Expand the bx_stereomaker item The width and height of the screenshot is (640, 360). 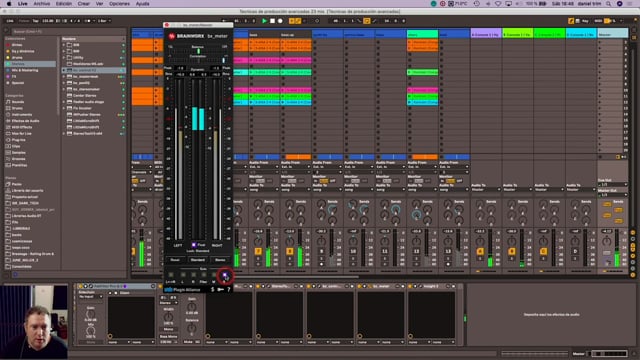(x=64, y=89)
